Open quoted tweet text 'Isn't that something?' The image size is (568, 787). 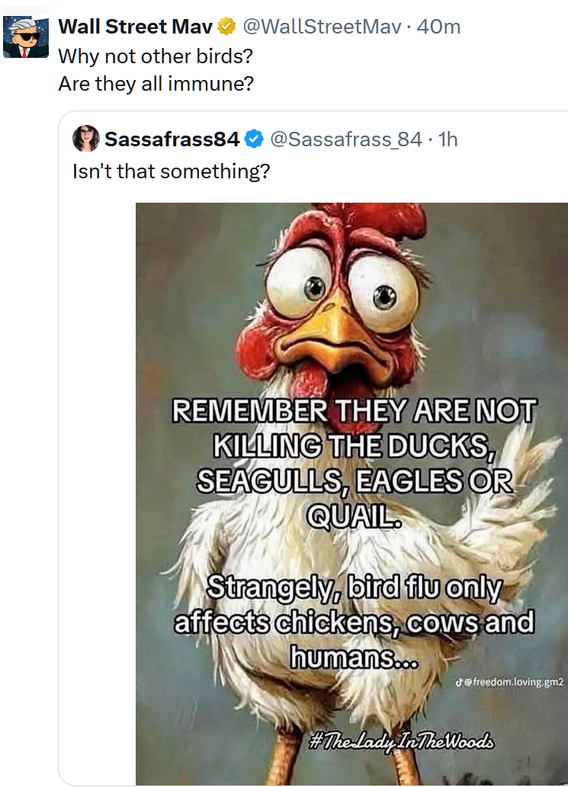(x=171, y=171)
